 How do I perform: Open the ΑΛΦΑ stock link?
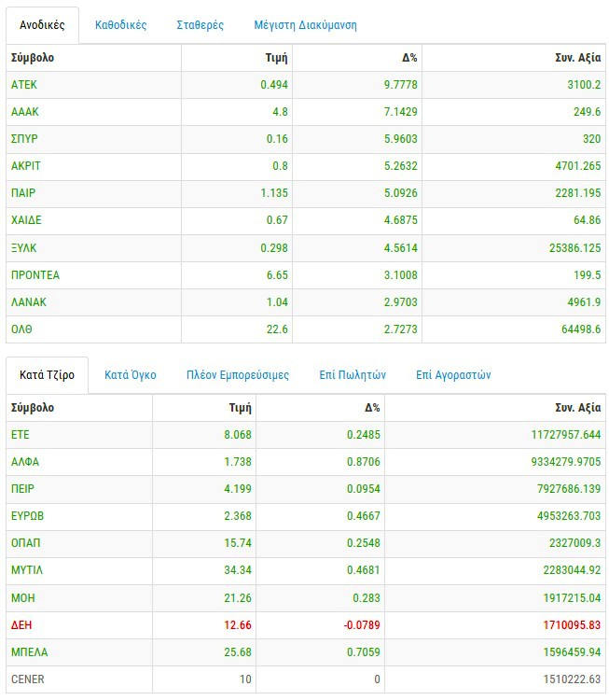[25, 462]
